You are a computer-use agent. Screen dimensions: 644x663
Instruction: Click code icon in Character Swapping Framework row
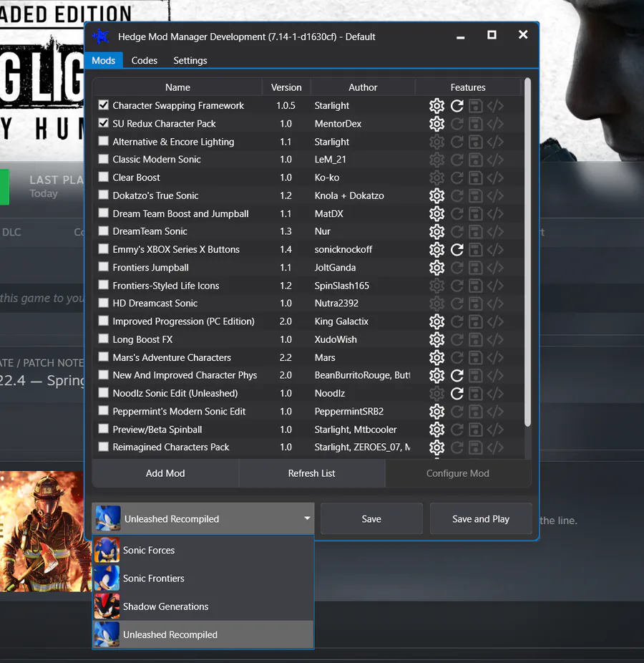495,106
